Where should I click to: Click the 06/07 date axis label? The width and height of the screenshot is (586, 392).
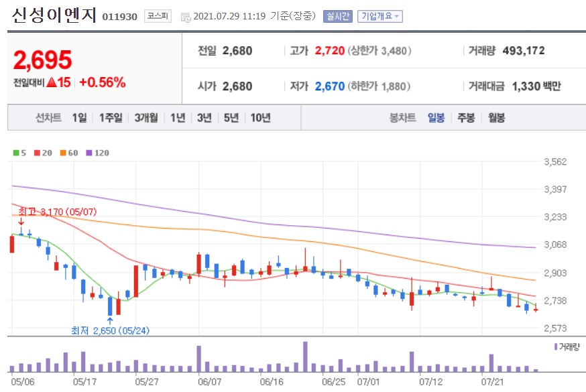click(x=210, y=382)
